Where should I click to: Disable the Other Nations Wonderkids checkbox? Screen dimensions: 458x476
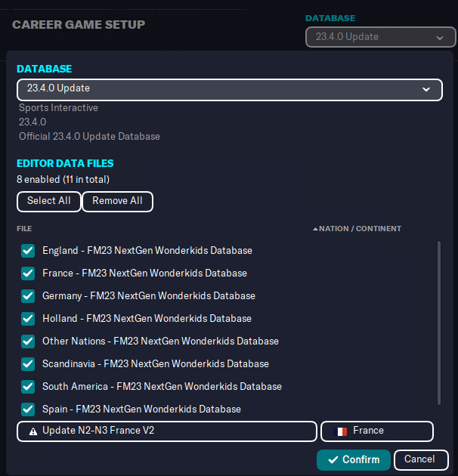point(28,342)
